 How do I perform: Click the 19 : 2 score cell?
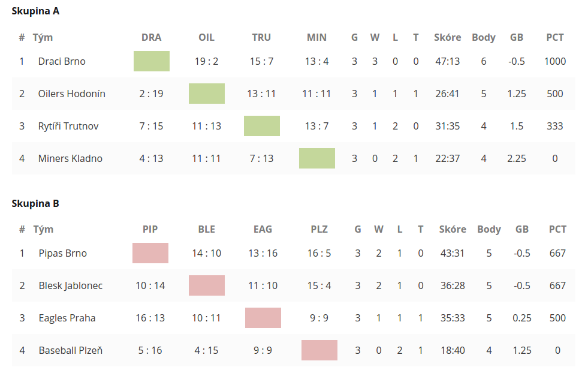click(x=207, y=61)
